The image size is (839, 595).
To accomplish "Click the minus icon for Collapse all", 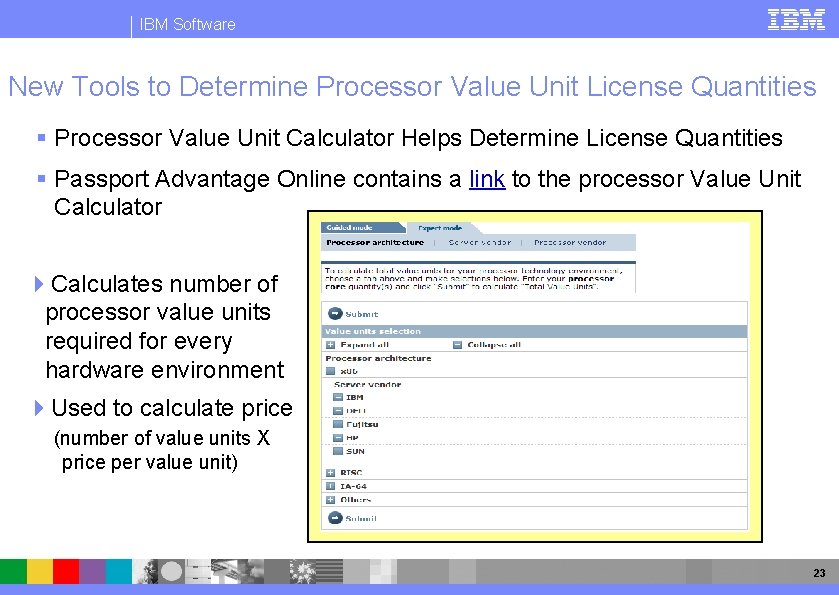I will 457,345.
